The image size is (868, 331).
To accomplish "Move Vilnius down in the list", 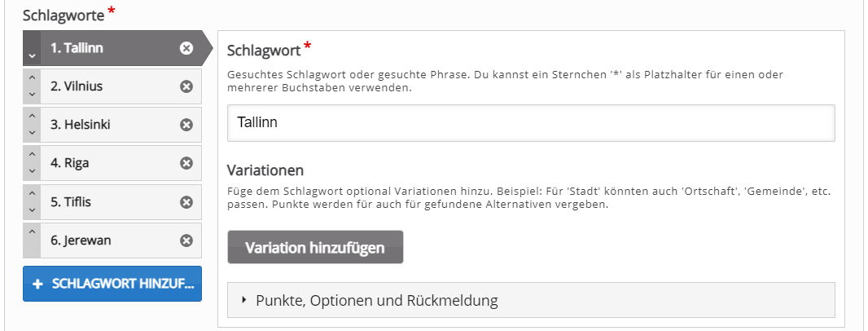I will tap(32, 95).
